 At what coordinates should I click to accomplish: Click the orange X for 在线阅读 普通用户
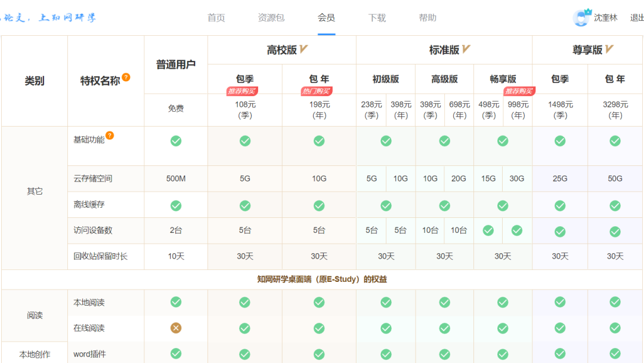176,328
